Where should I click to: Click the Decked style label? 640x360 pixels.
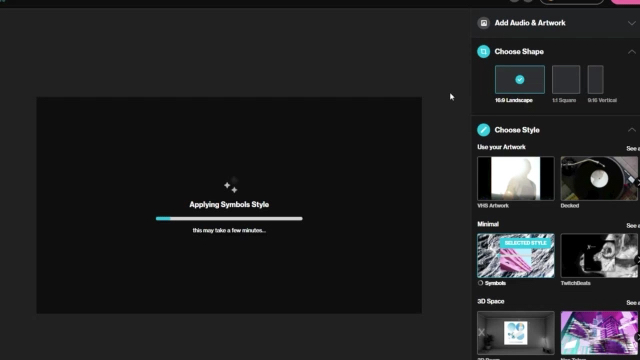pyautogui.click(x=569, y=206)
